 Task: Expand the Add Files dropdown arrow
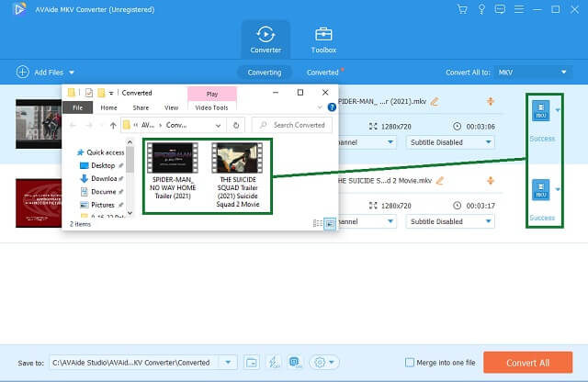pos(72,73)
